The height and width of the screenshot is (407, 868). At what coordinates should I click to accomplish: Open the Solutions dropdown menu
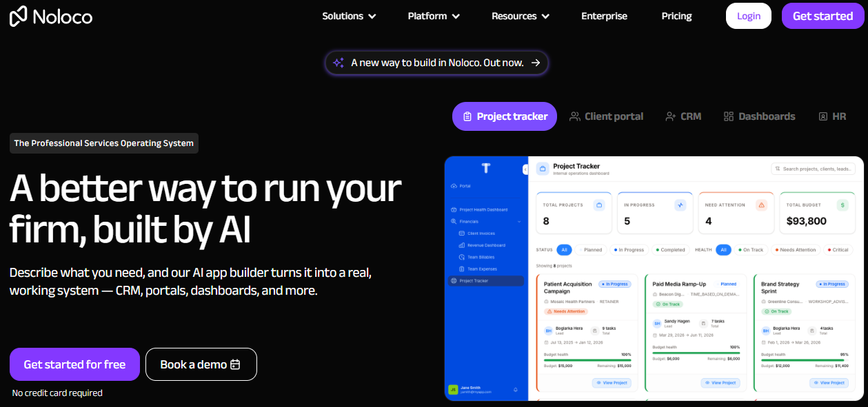[x=349, y=16]
